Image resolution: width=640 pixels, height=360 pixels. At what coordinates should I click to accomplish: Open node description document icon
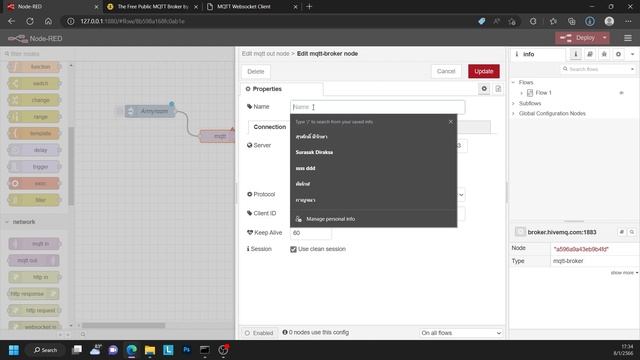498,89
